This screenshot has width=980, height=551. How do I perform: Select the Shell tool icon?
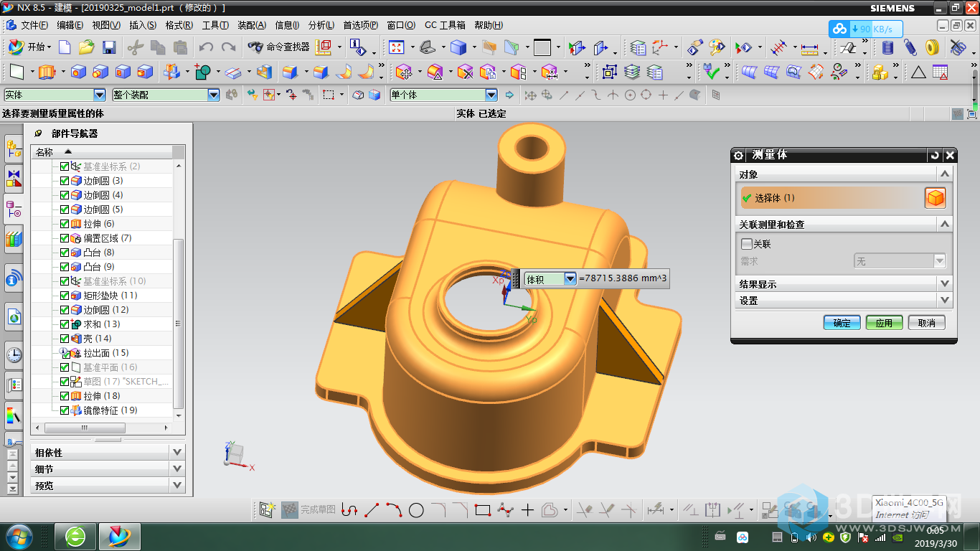tap(265, 72)
